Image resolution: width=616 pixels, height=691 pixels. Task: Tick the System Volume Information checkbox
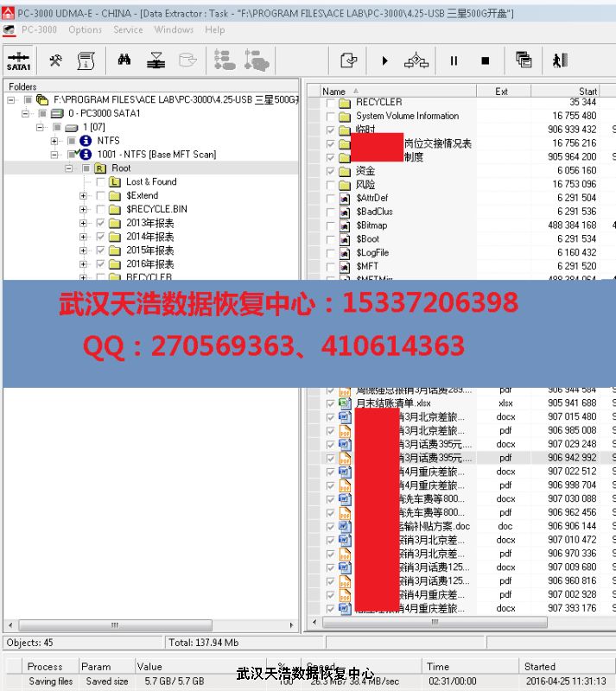[330, 116]
